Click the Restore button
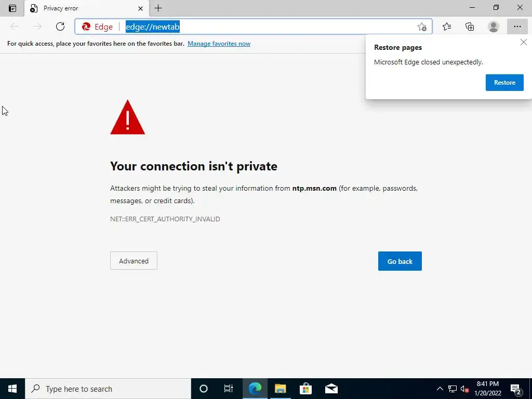 504,83
